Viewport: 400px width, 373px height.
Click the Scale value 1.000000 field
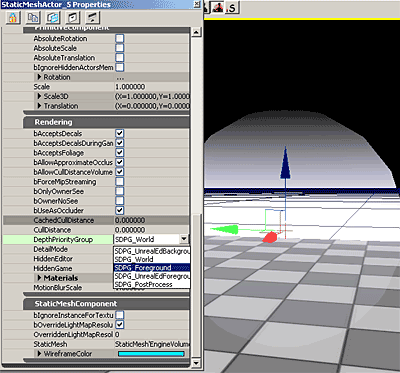(x=152, y=87)
